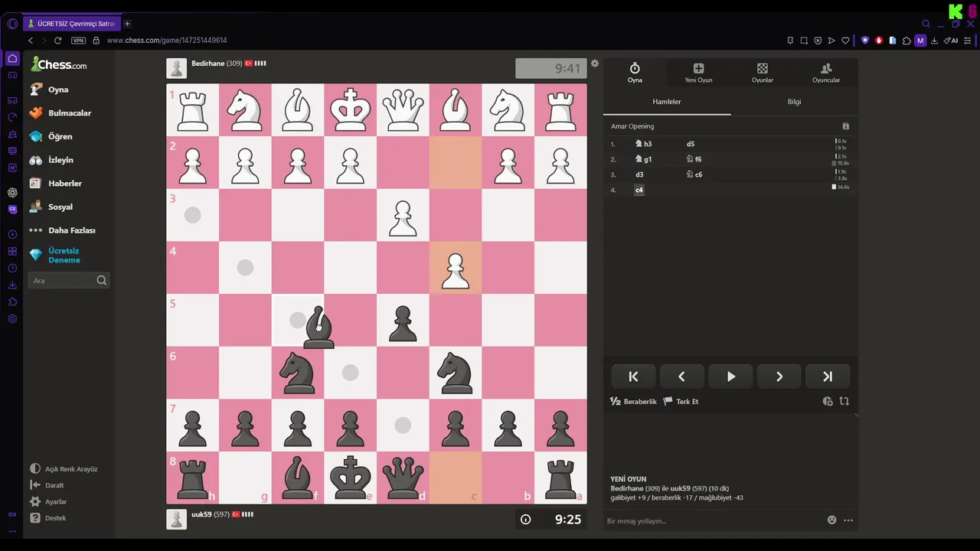Screen dimensions: 980x551
Task: Open the Bedirhane player name link
Action: pos(207,64)
